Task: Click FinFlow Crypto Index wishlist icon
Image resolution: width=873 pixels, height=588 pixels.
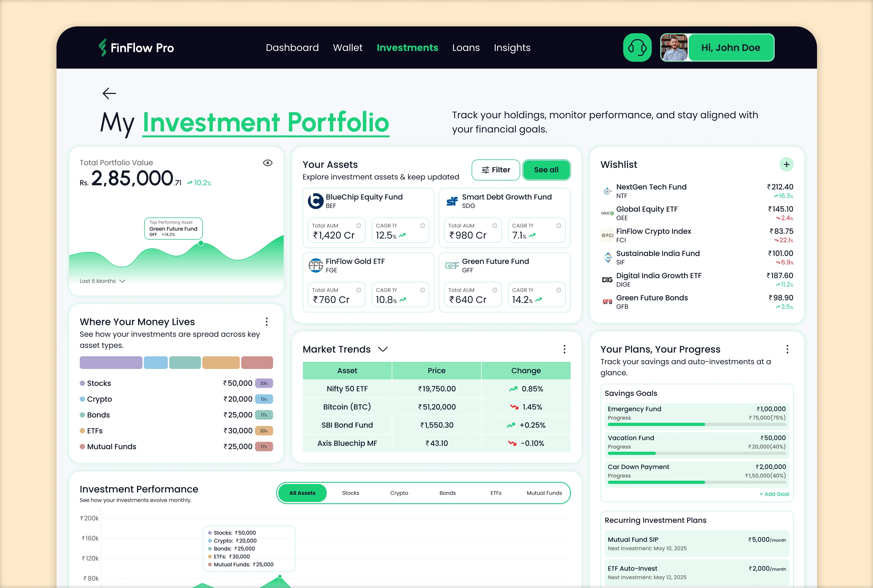Action: (607, 235)
